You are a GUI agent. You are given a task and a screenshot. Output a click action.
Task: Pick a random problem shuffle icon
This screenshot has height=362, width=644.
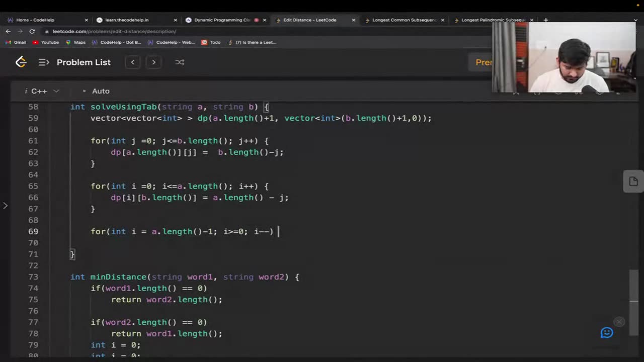coord(180,62)
